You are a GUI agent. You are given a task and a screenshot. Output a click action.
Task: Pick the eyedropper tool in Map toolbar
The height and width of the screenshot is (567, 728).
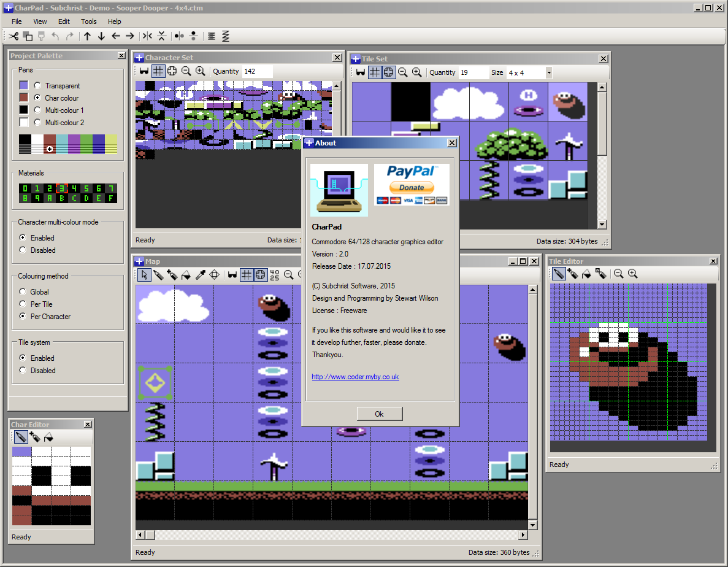coord(200,275)
